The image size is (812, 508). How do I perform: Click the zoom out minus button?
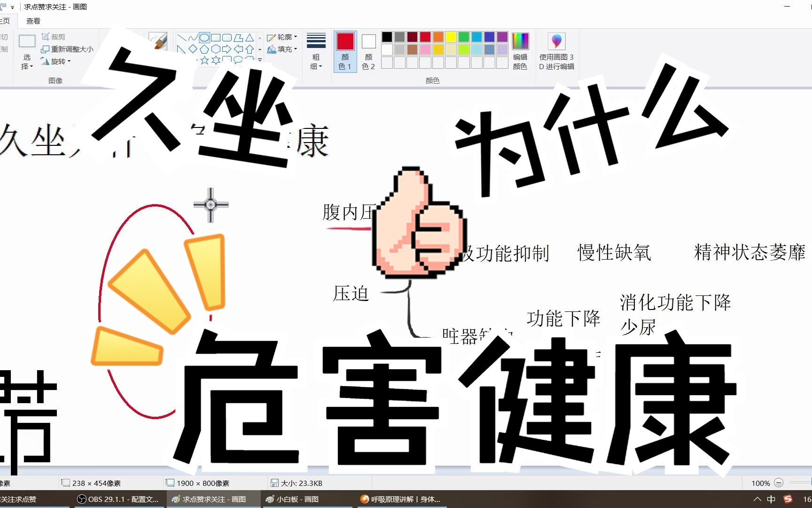(779, 483)
